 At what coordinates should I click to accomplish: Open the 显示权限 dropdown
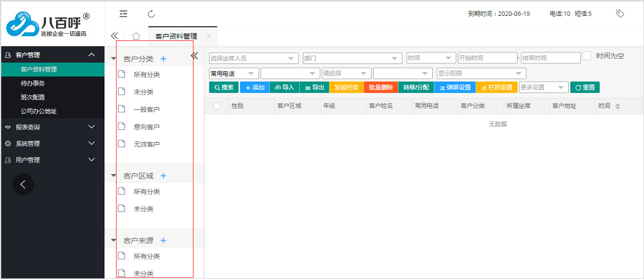482,73
